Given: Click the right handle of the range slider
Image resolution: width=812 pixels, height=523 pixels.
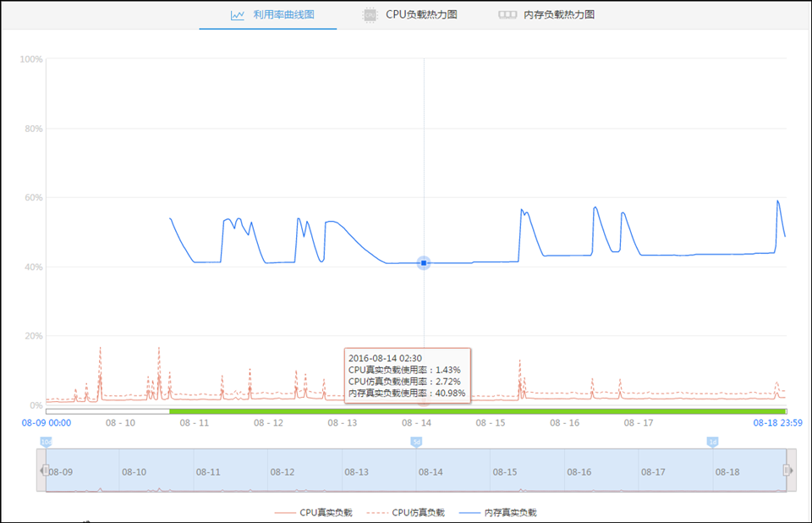Looking at the screenshot, I should (786, 471).
